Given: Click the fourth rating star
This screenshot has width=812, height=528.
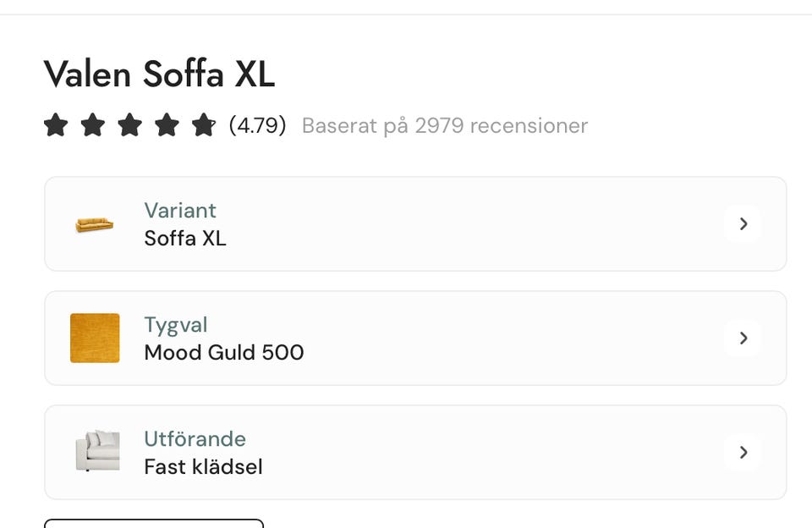Looking at the screenshot, I should (x=167, y=126).
